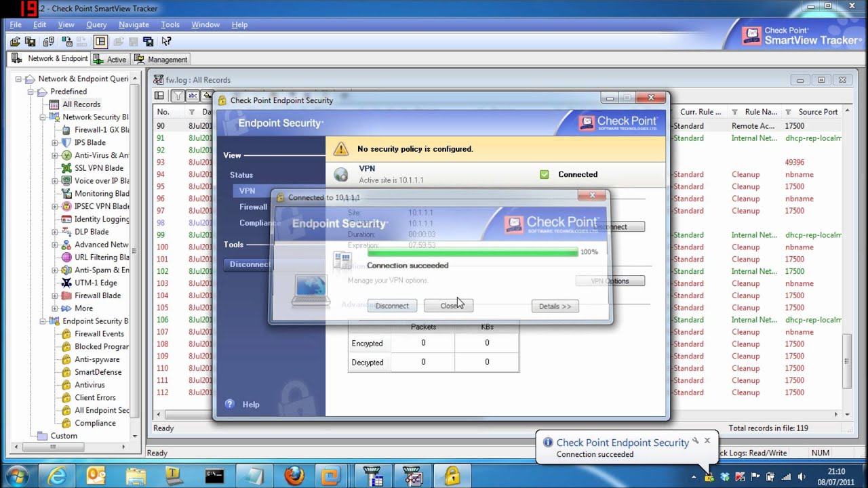Select the IPS Blade shield icon

(66, 142)
